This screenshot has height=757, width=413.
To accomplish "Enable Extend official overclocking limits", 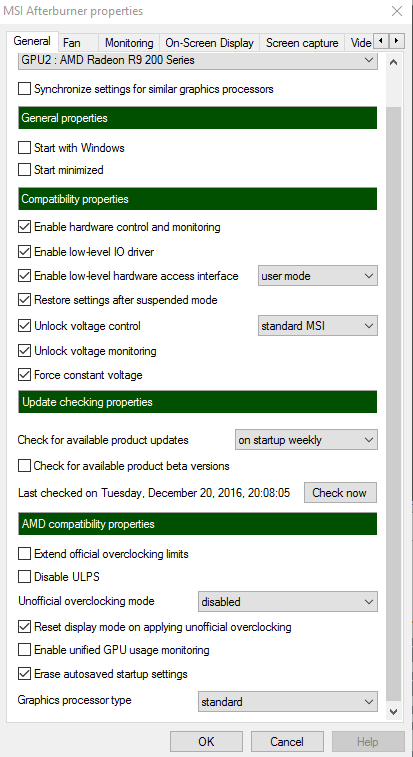I will (24, 553).
